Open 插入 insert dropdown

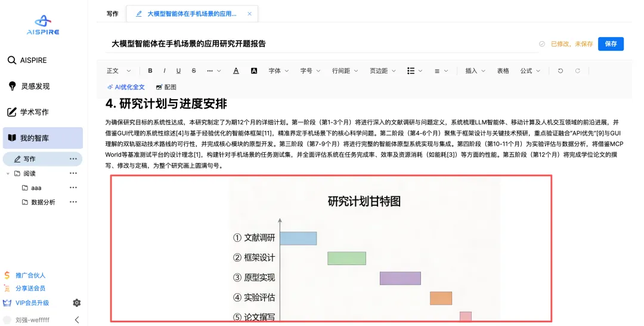tap(475, 70)
